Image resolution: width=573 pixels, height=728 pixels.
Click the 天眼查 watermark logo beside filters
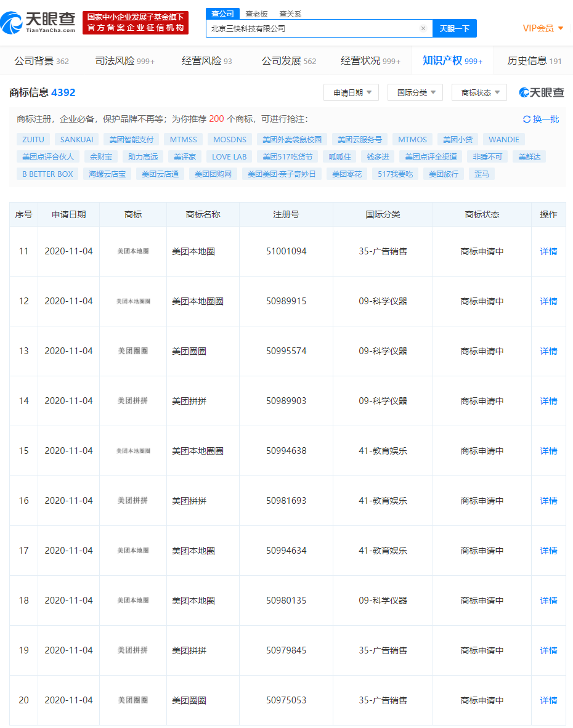click(x=542, y=92)
